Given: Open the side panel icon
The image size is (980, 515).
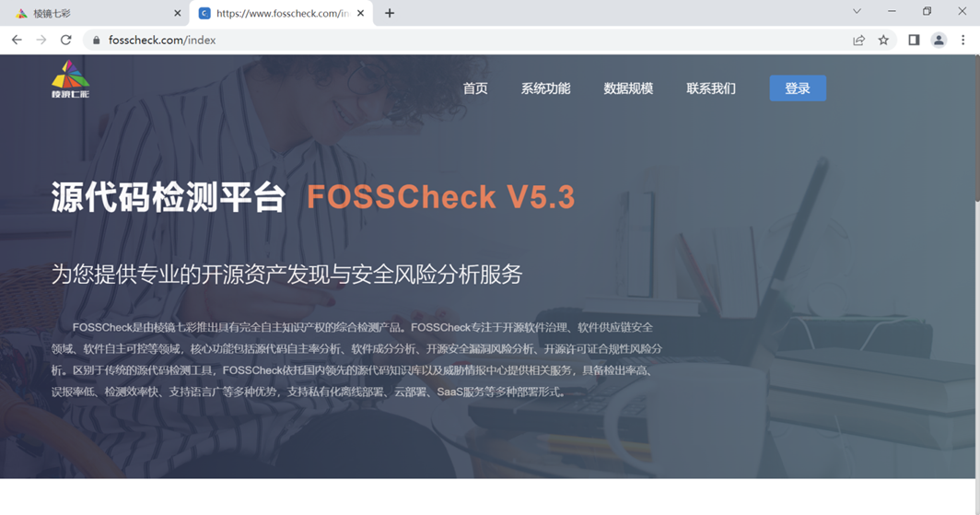Looking at the screenshot, I should point(914,40).
